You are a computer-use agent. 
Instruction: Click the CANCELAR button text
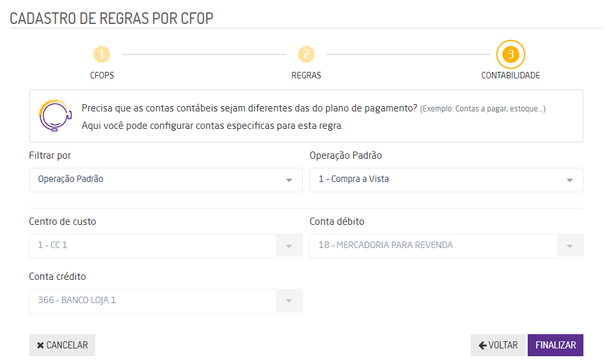pyautogui.click(x=67, y=345)
